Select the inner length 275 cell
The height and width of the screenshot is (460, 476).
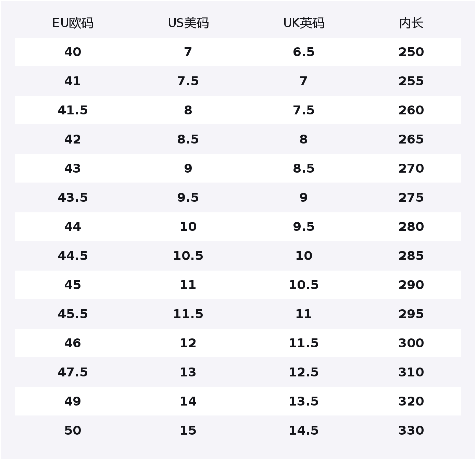tap(411, 198)
